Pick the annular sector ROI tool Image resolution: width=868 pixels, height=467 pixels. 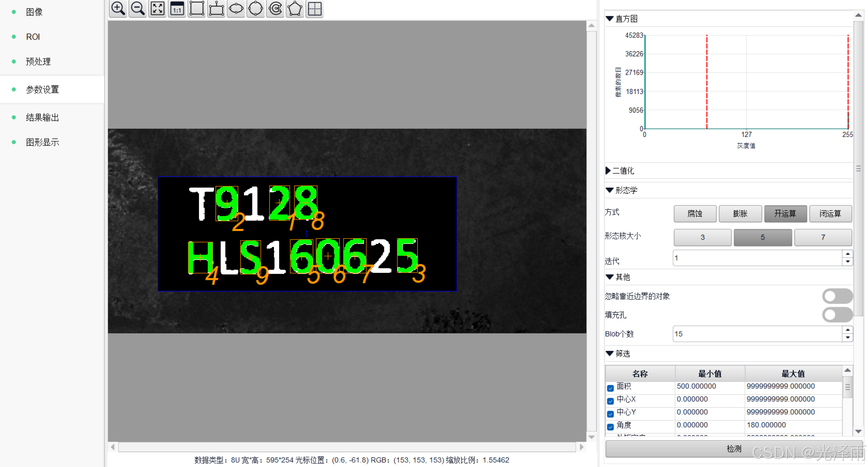[275, 8]
